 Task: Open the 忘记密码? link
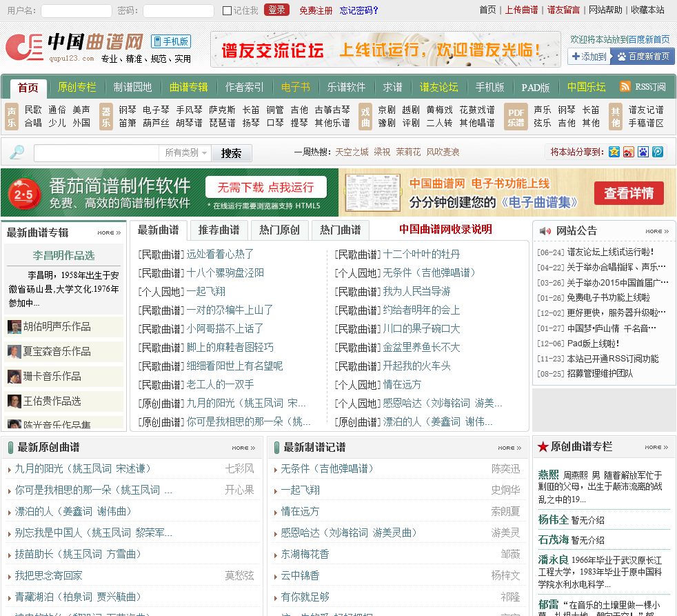pos(358,10)
